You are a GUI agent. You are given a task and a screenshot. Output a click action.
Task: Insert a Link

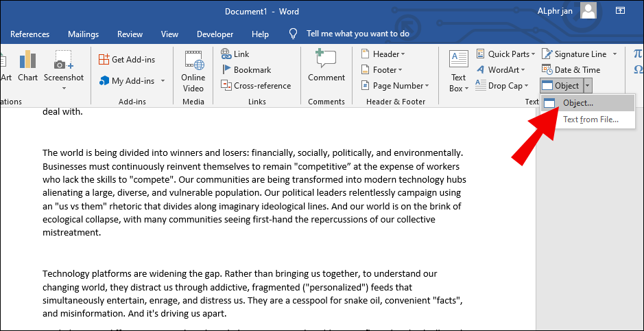coord(235,54)
